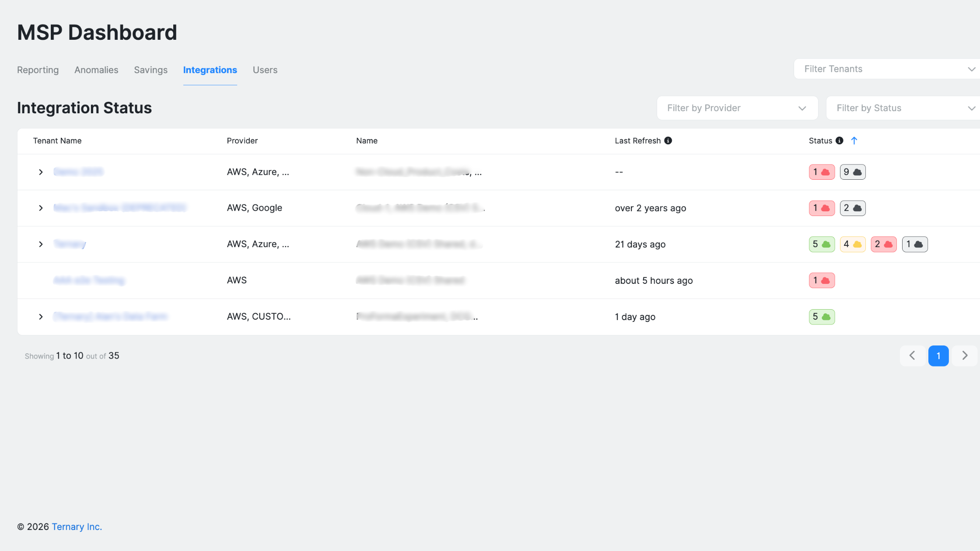Image resolution: width=980 pixels, height=551 pixels.
Task: Click the 2 red cloud badge in the 21 days ago row
Action: 883,244
